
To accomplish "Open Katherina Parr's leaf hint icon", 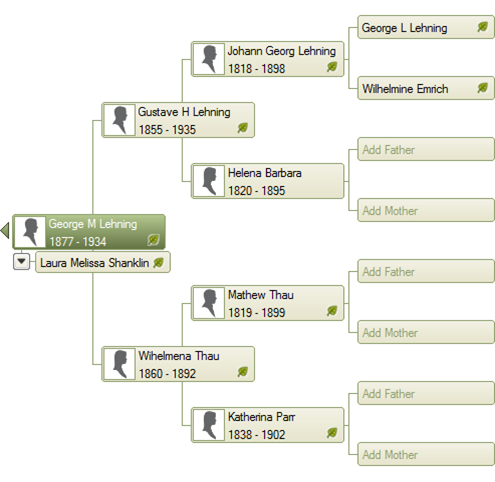I will (332, 433).
